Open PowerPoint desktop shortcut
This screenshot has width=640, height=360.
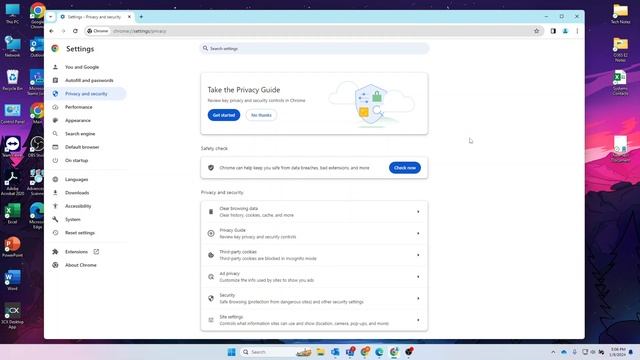coord(13,247)
